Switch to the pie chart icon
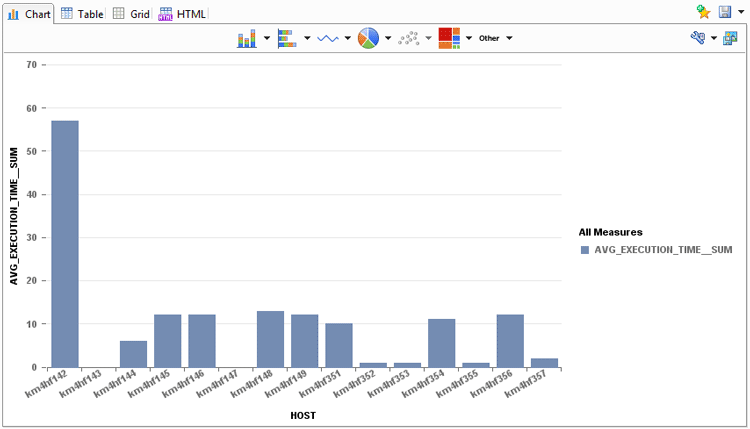This screenshot has height=429, width=750. (x=368, y=38)
